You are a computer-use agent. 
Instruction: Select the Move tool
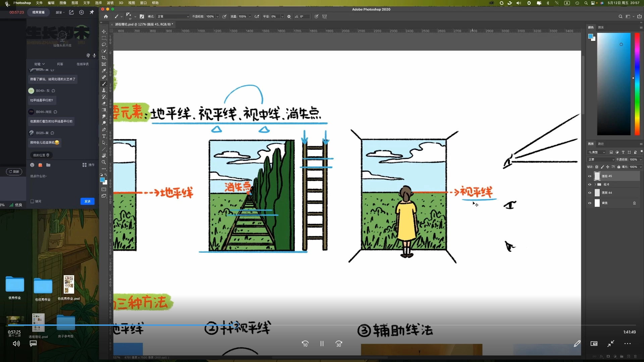[x=104, y=32]
